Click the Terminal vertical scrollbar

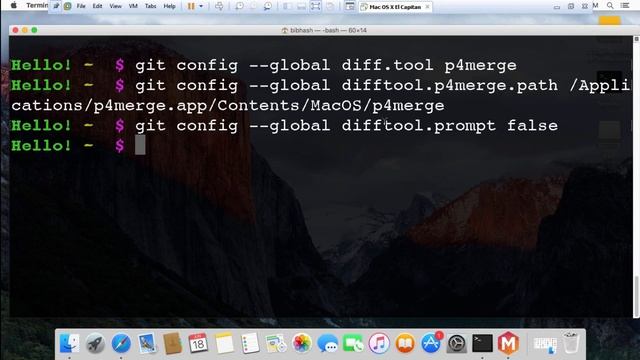[x=636, y=296]
